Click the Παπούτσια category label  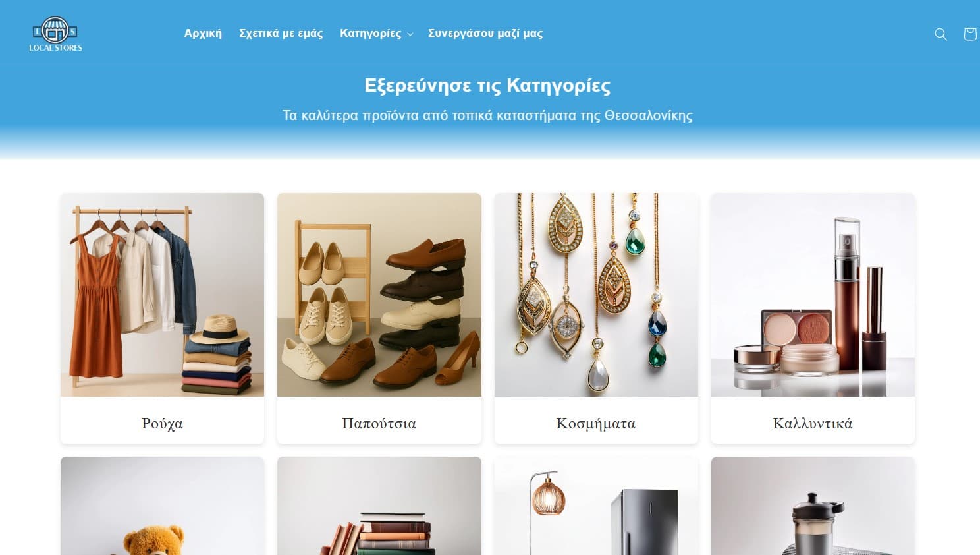tap(379, 423)
